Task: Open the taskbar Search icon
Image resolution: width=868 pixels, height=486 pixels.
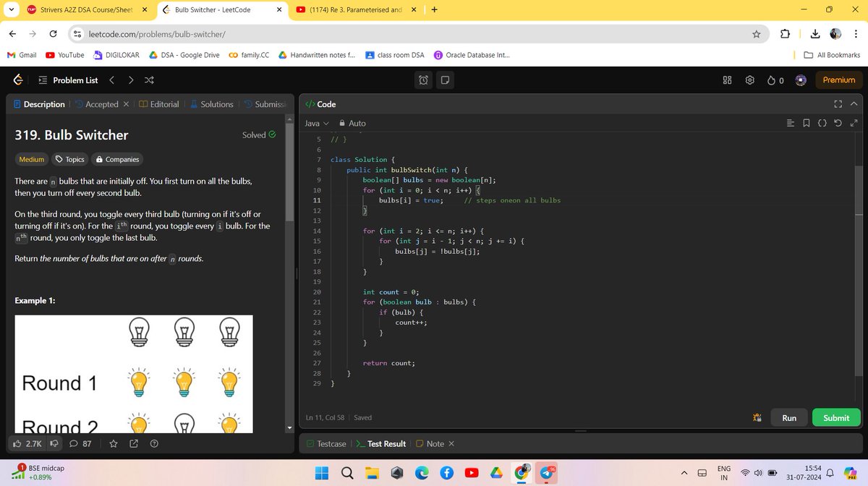Action: pyautogui.click(x=346, y=473)
